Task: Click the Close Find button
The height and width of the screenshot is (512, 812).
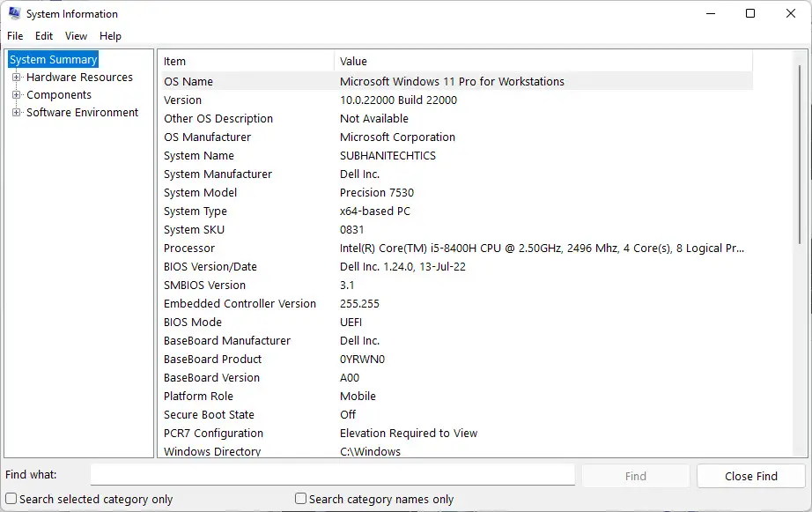Action: (751, 476)
